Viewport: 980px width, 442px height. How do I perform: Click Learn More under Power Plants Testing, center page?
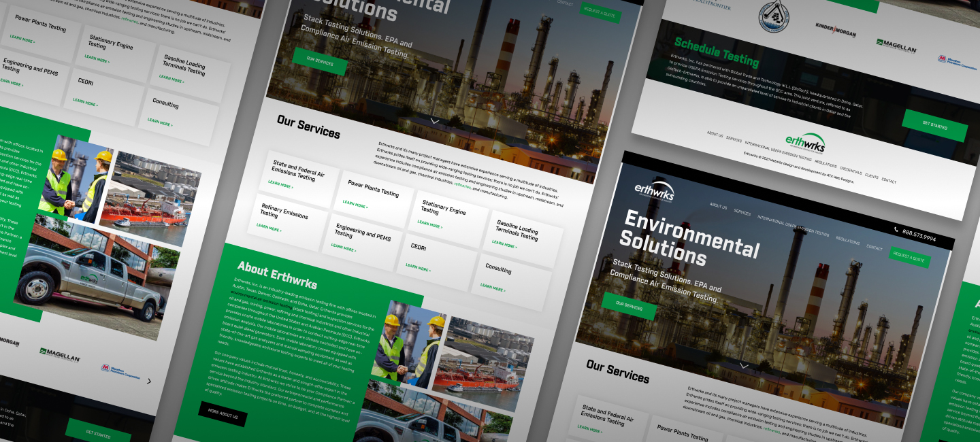click(355, 204)
